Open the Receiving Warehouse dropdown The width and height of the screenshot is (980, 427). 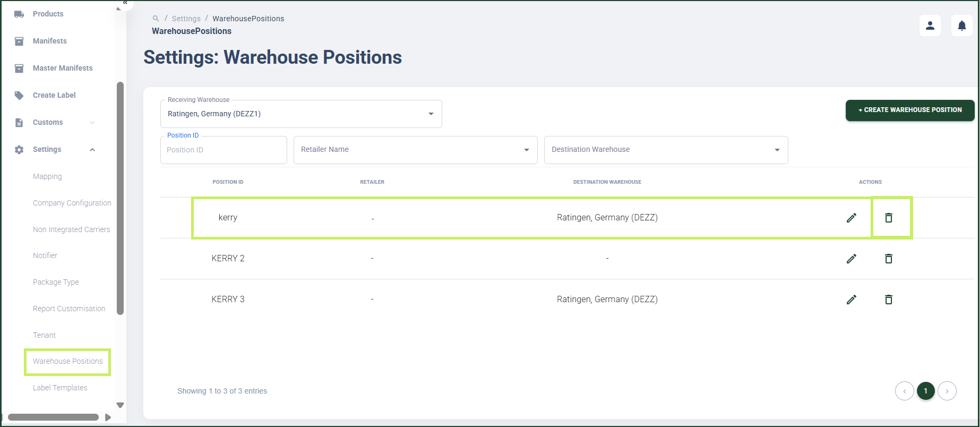[301, 114]
